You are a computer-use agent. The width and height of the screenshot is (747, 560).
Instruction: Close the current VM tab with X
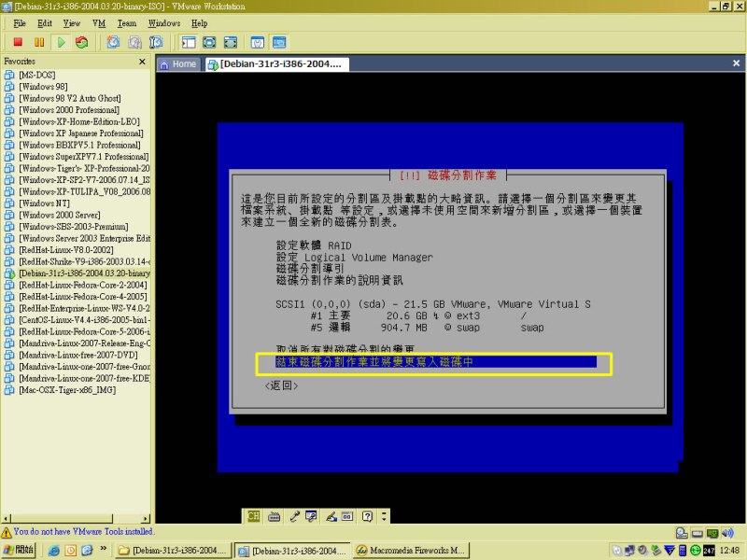736,63
